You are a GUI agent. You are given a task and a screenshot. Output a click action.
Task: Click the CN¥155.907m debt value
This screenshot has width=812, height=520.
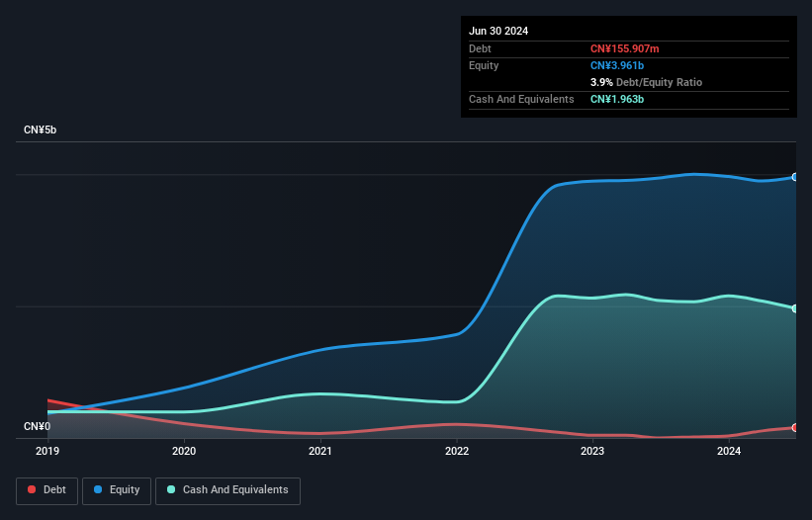pyautogui.click(x=624, y=48)
